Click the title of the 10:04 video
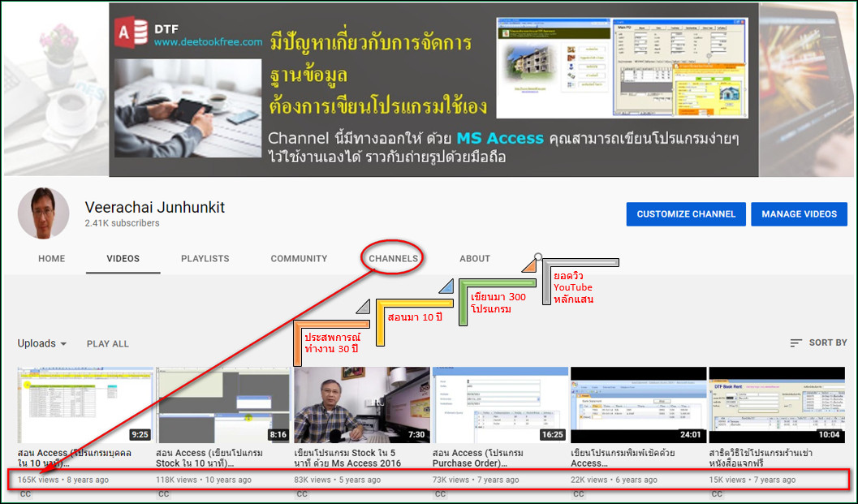858x504 pixels. (x=761, y=458)
